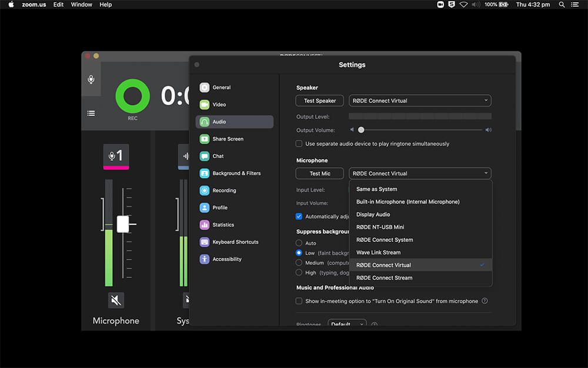Open Spotlight search in the menu bar
Viewport: 588px width, 368px height.
pyautogui.click(x=562, y=5)
